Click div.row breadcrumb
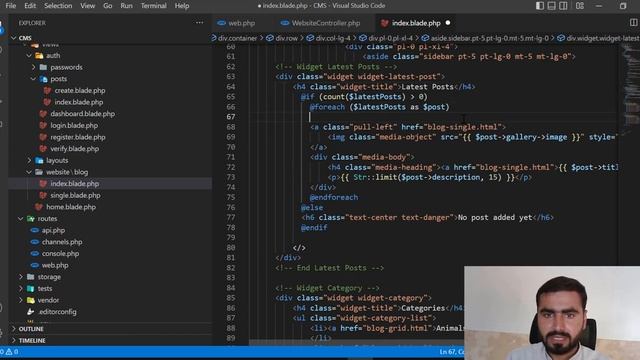Image resolution: width=640 pixels, height=360 pixels. pyautogui.click(x=286, y=38)
